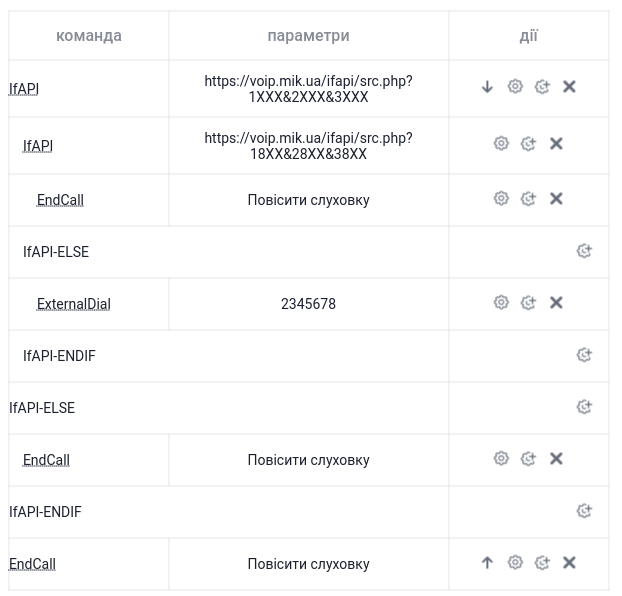The height and width of the screenshot is (596, 622).
Task: Delete the first IfAPI row
Action: coord(569,87)
